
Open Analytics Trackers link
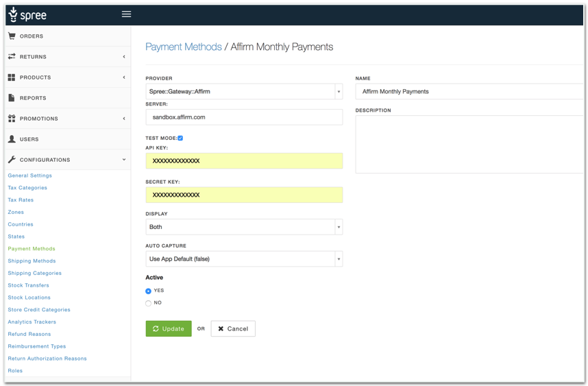coord(32,322)
